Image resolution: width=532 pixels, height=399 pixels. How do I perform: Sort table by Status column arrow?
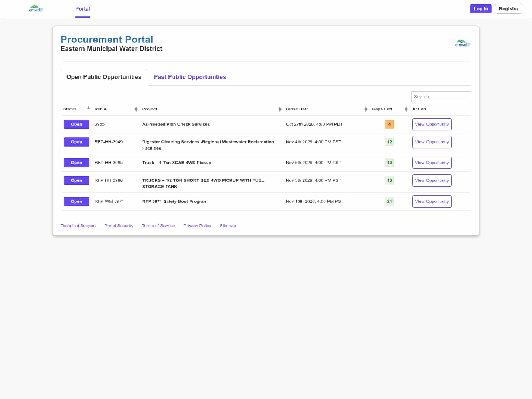pos(88,108)
